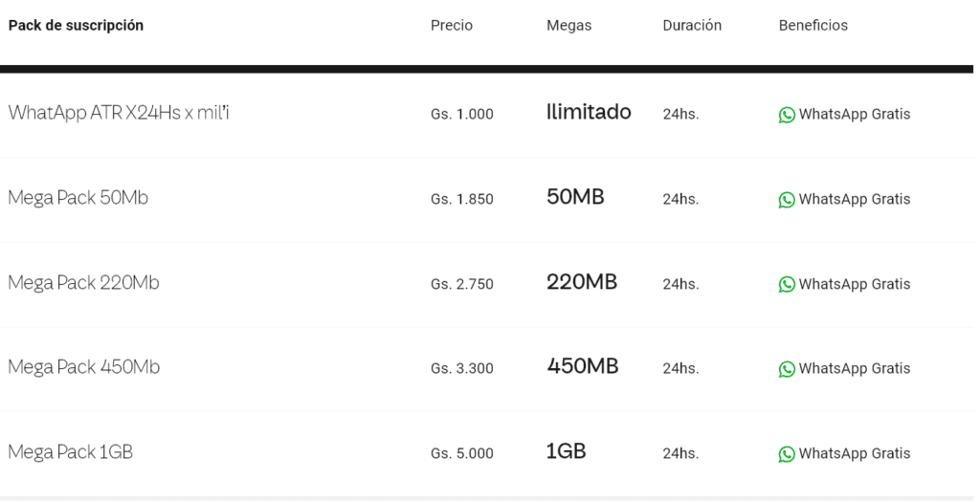Click WhatsApp icon in Mega Pack 50Mb row
This screenshot has height=502, width=980.
(787, 200)
